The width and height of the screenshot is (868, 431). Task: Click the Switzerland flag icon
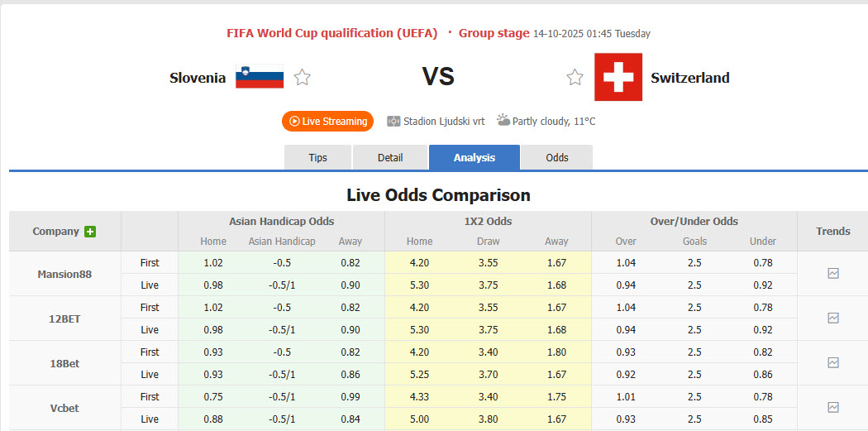[618, 77]
